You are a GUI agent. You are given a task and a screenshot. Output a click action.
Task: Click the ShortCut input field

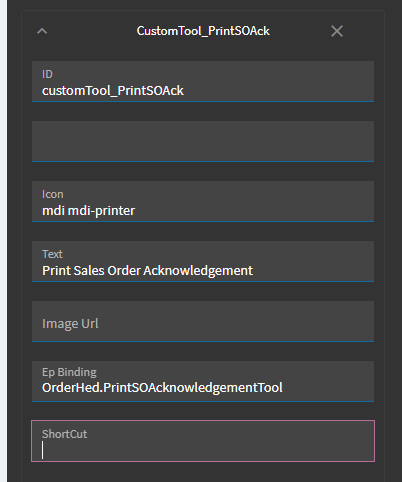tap(203, 441)
